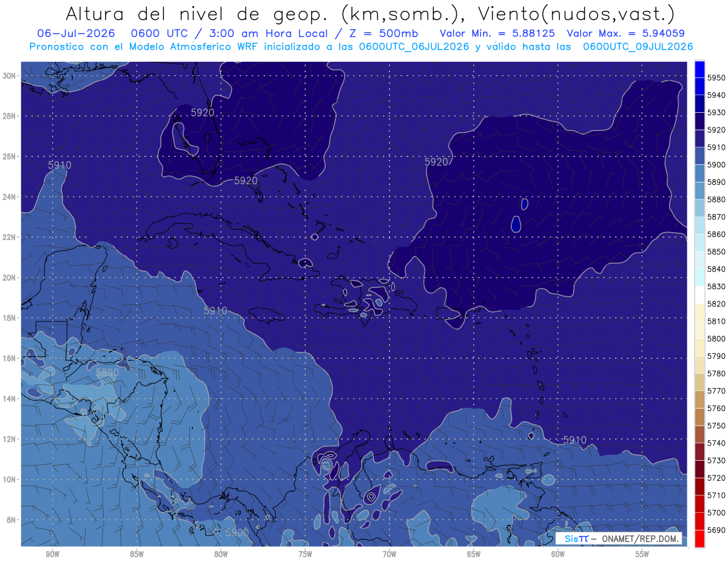This screenshot has height=562, width=728.
Task: Click the 10N latitude axis label
Action: (10, 480)
